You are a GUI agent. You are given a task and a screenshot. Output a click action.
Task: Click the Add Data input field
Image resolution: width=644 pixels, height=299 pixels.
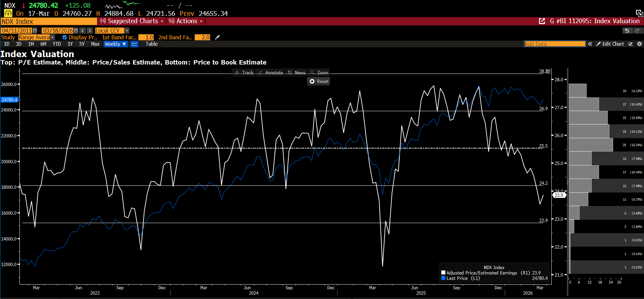tap(554, 44)
